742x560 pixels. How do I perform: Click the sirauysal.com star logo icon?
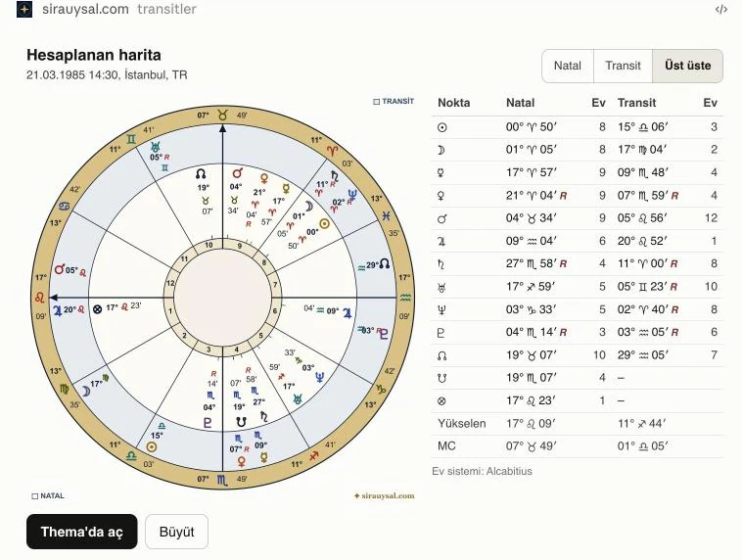pyautogui.click(x=24, y=9)
